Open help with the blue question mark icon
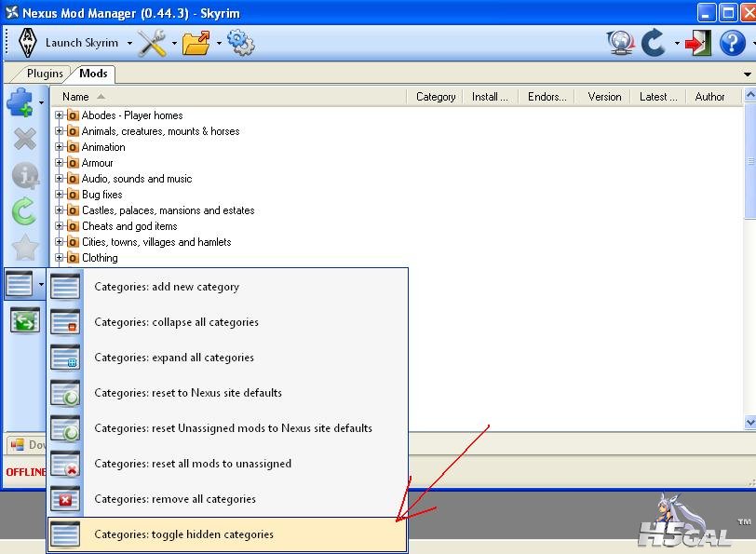This screenshot has width=756, height=554. [x=733, y=43]
